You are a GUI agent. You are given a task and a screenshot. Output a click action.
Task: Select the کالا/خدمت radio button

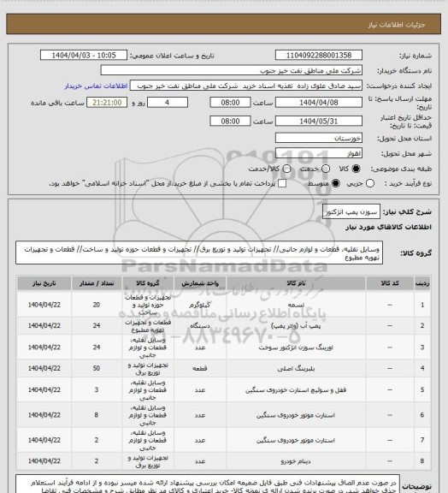coord(286,169)
